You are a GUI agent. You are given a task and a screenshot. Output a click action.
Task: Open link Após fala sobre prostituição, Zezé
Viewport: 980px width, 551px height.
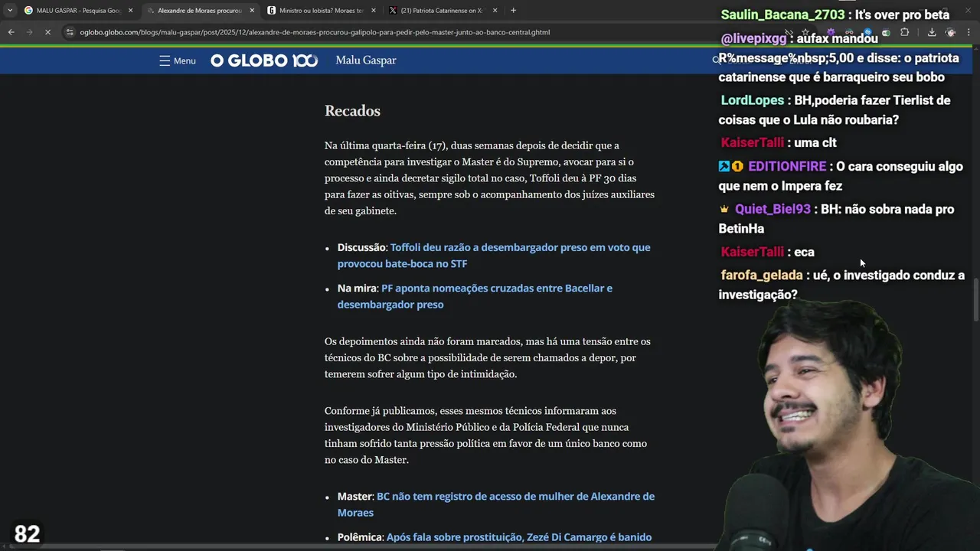tap(519, 537)
